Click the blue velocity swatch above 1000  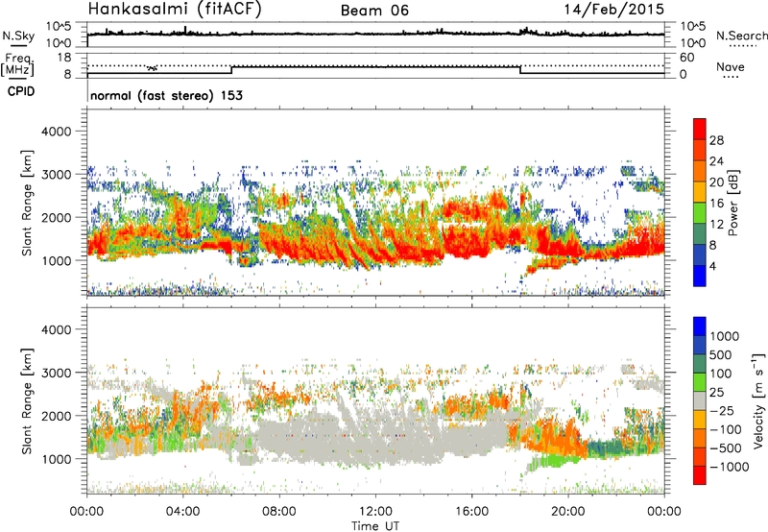point(700,326)
